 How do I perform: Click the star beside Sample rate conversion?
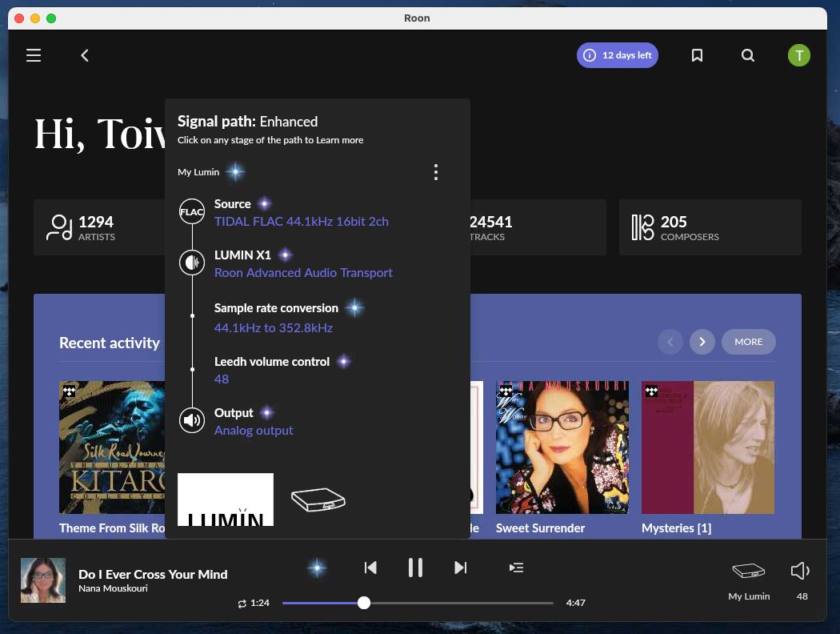pyautogui.click(x=354, y=307)
